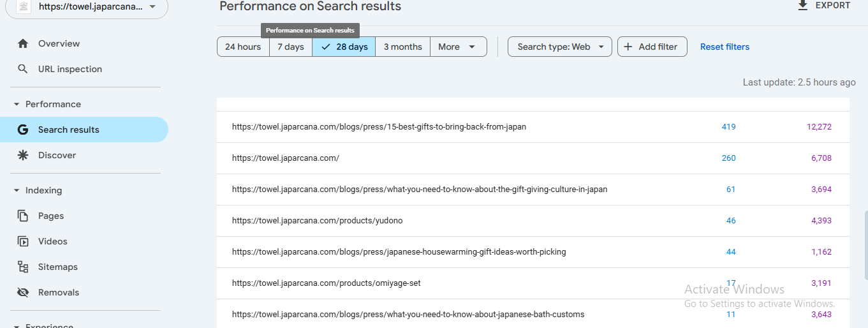
Task: Click the property favicon beside towel.japarcana URL
Action: 23,7
